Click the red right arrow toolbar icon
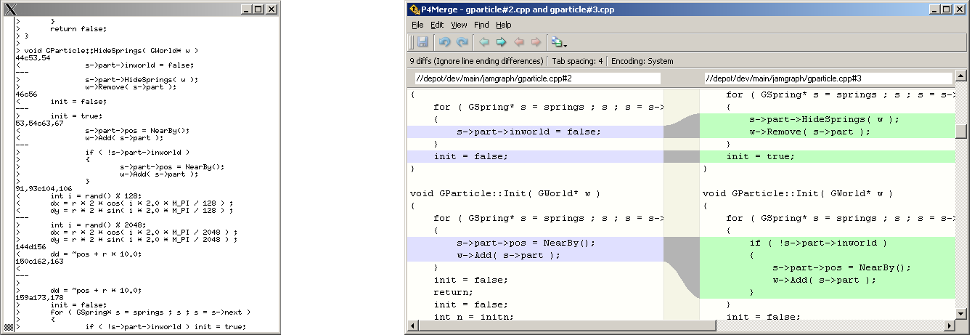 (x=536, y=42)
